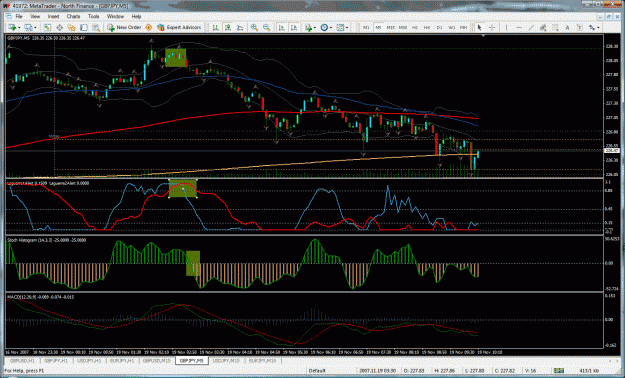Viewport: 625px width, 378px height.
Task: Select the trendline drawing tool
Action: [x=531, y=28]
